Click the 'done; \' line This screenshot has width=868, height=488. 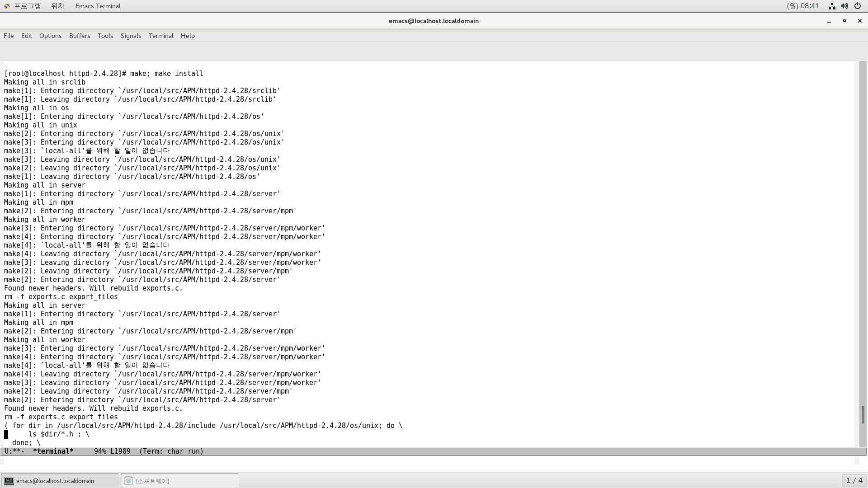pos(26,443)
